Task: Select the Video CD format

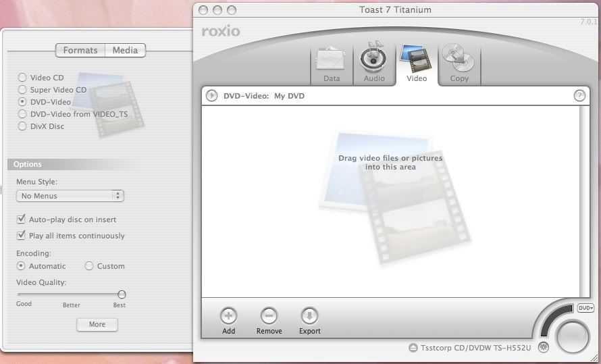Action: pos(22,78)
